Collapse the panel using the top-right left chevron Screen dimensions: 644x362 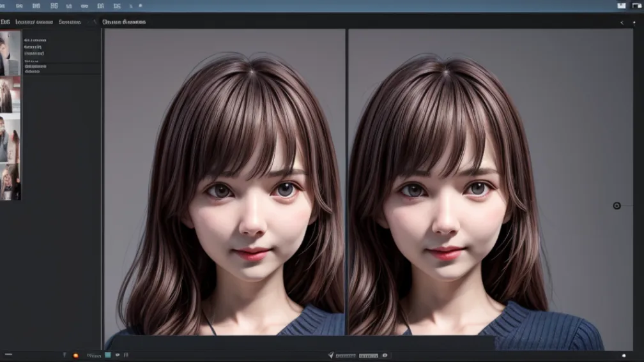click(x=622, y=22)
